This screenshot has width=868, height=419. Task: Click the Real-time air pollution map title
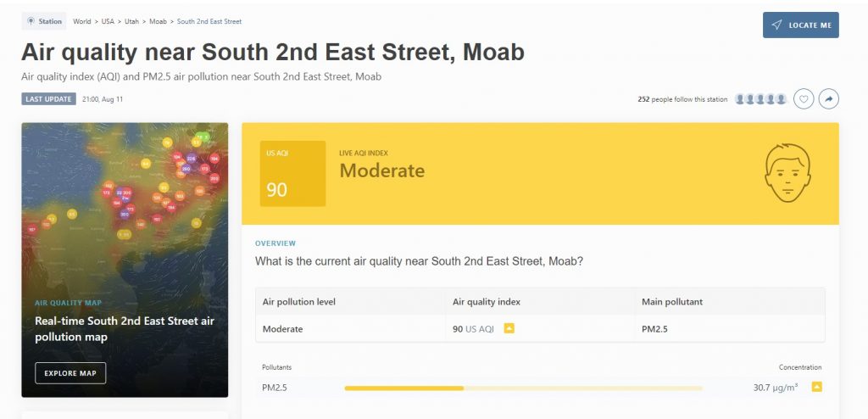[125, 329]
